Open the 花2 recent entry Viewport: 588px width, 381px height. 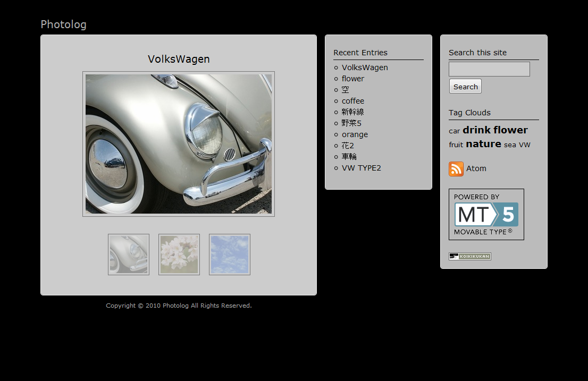point(348,146)
